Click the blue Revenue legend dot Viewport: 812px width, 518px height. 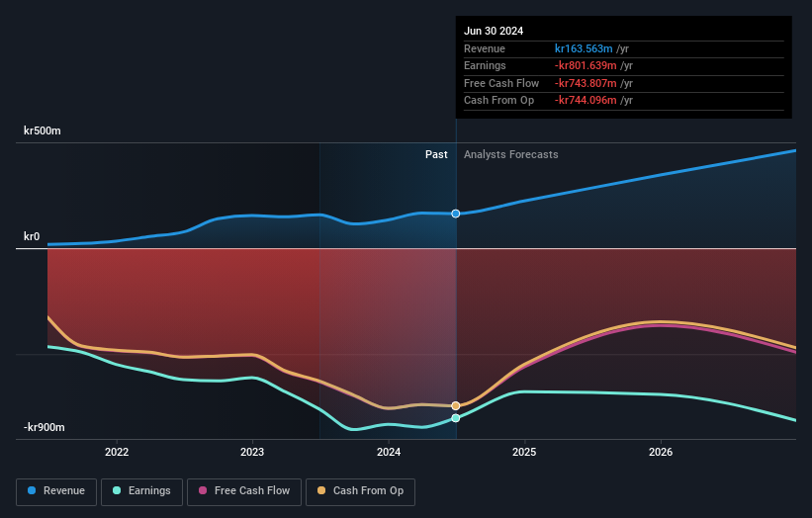point(32,490)
